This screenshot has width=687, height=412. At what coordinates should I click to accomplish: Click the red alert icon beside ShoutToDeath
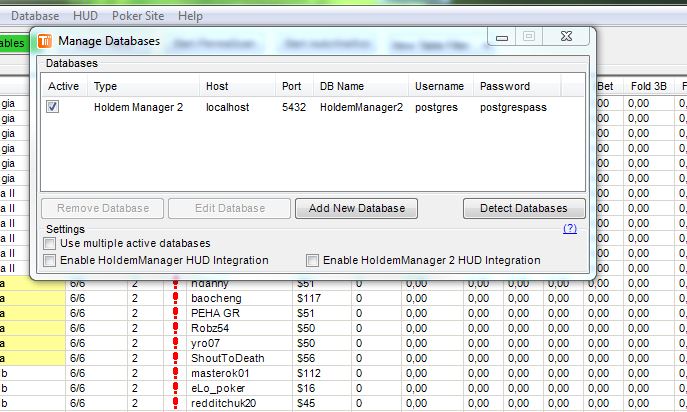176,358
